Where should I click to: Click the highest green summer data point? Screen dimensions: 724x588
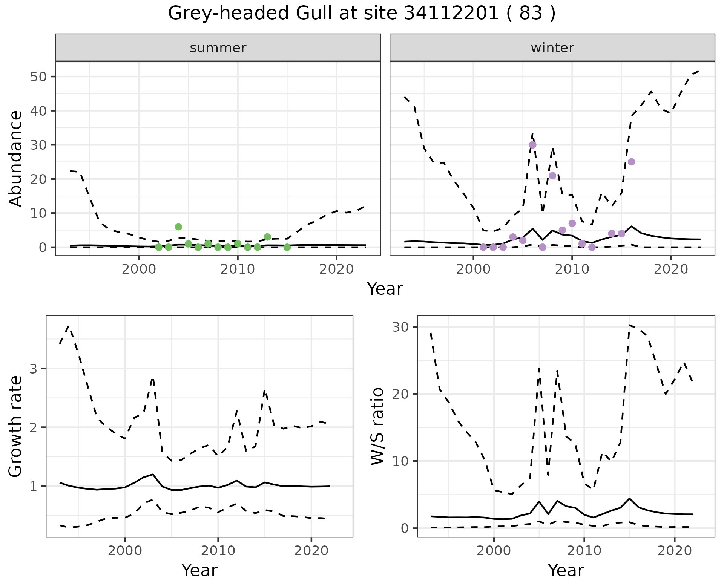(x=178, y=227)
